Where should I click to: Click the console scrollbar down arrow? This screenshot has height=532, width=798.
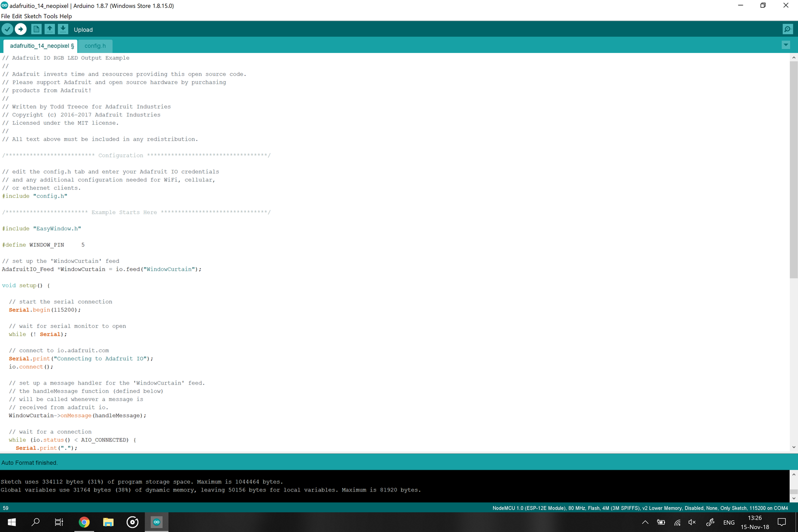tap(793, 498)
